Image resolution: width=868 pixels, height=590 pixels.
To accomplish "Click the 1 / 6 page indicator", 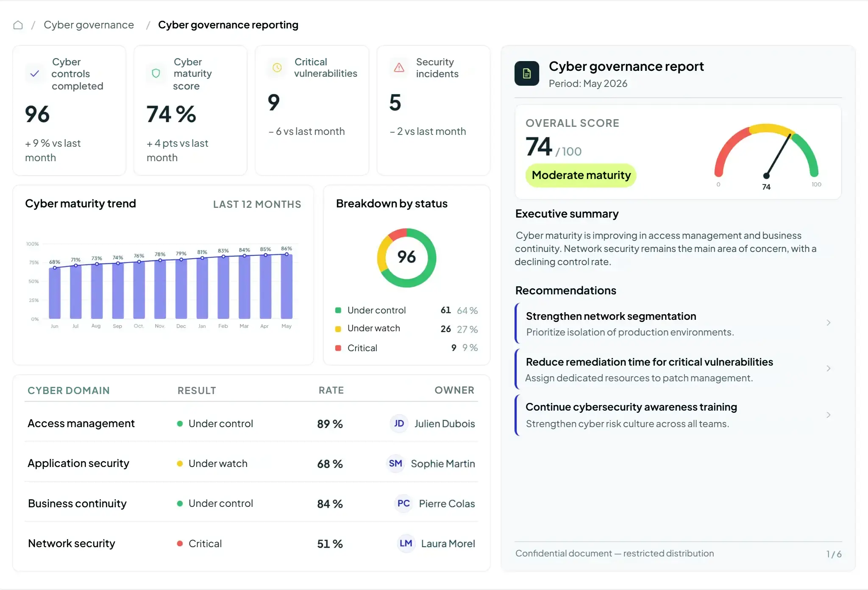I will [834, 554].
